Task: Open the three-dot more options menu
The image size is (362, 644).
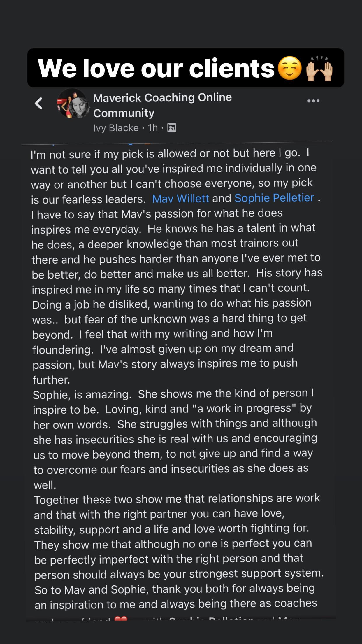Action: (313, 101)
